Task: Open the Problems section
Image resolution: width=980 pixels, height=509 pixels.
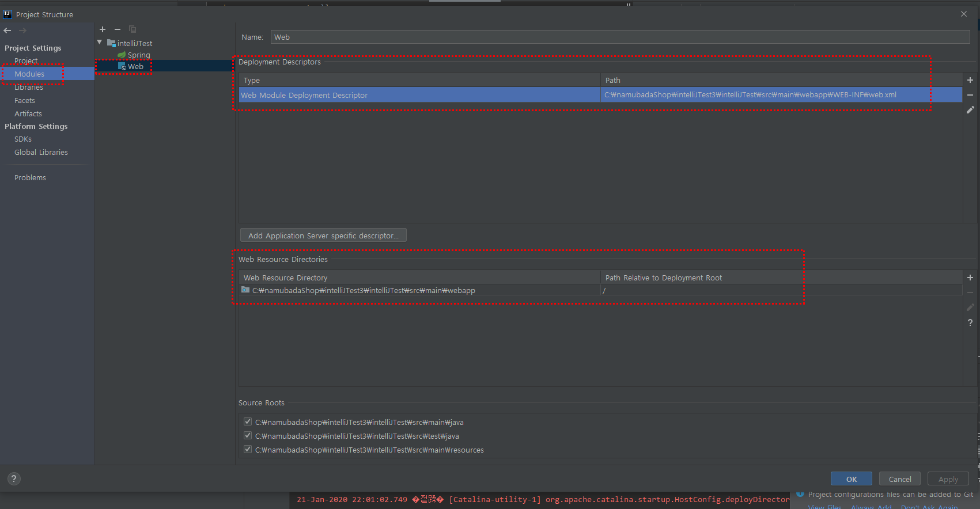Action: [30, 178]
